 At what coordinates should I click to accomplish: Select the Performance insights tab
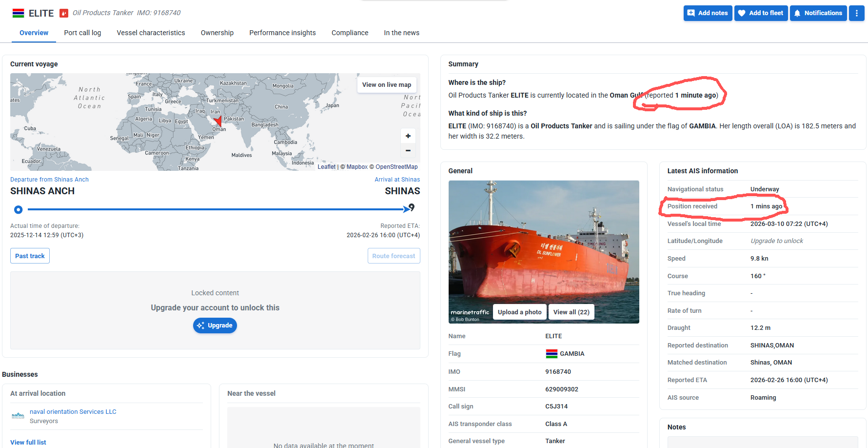click(282, 33)
